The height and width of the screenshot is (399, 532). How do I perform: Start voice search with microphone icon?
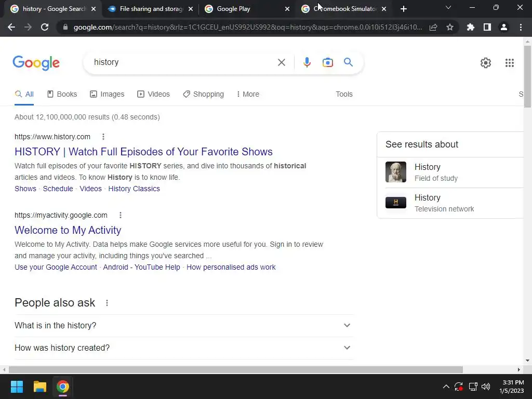(307, 62)
